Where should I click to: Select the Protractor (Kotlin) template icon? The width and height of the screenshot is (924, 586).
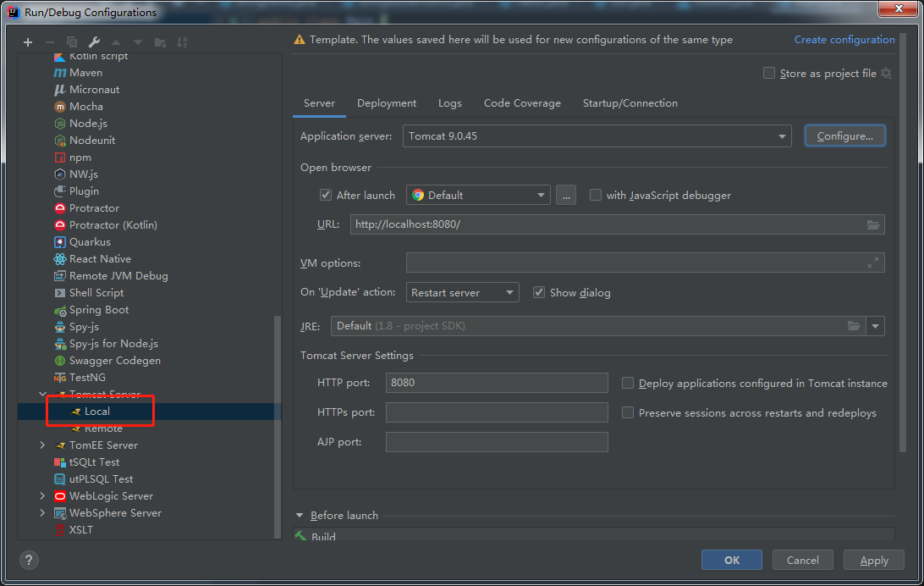click(59, 225)
